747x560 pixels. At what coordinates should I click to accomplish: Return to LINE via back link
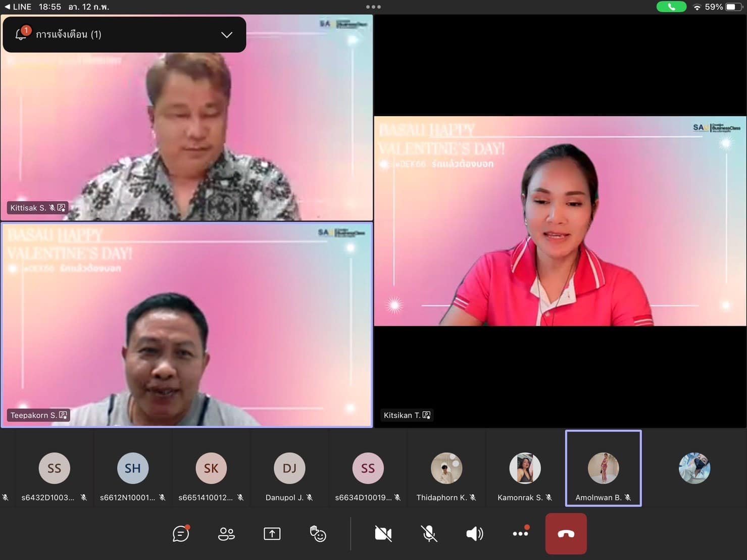click(x=18, y=7)
